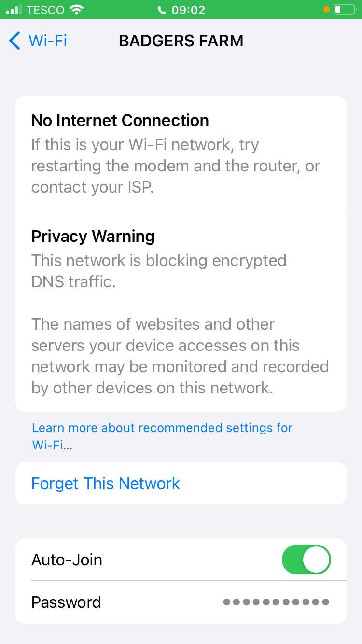
Task: Tap the 09:02 call time indicator
Action: point(188,10)
